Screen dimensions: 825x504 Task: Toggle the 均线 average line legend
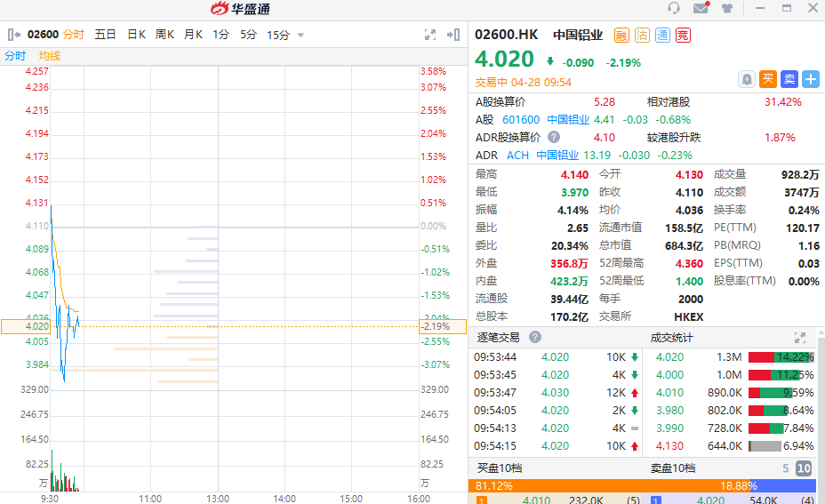[x=50, y=56]
